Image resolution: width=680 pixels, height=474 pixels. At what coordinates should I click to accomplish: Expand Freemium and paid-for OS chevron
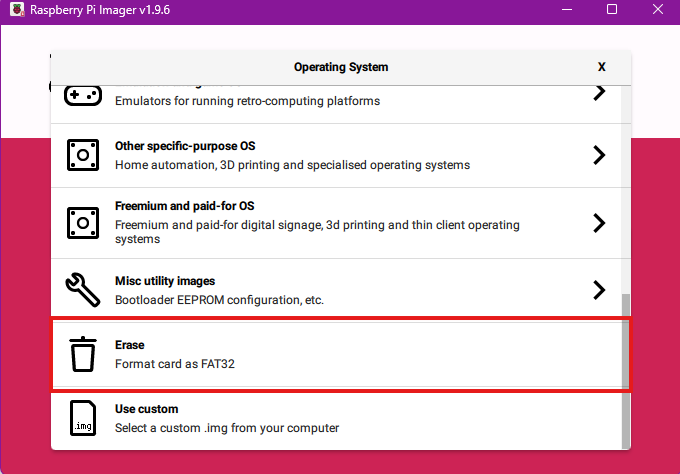pos(599,222)
